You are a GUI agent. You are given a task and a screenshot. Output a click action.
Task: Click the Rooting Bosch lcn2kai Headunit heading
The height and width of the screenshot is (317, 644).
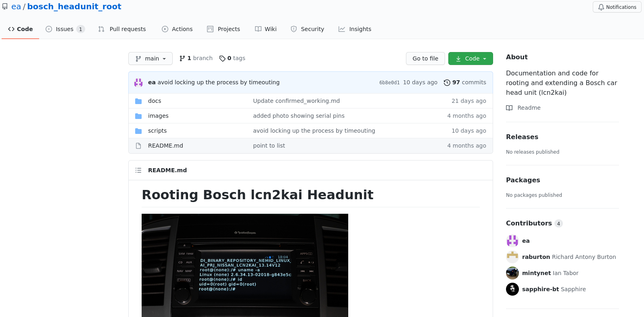tap(257, 195)
